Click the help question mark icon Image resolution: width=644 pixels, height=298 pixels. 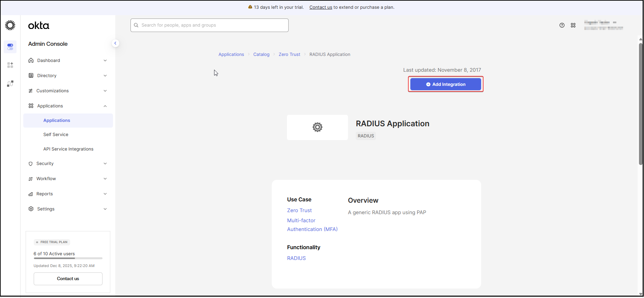click(x=562, y=25)
